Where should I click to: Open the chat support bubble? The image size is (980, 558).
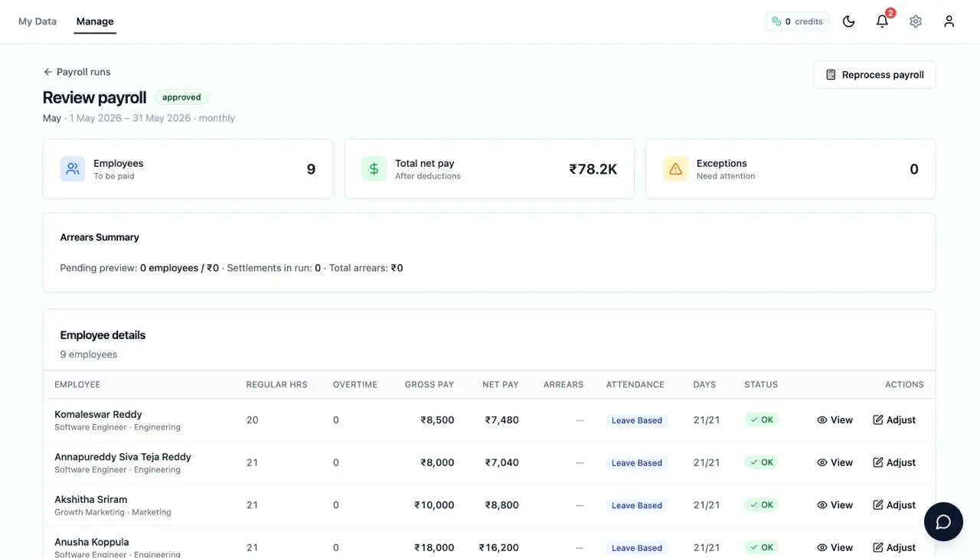coord(943,522)
